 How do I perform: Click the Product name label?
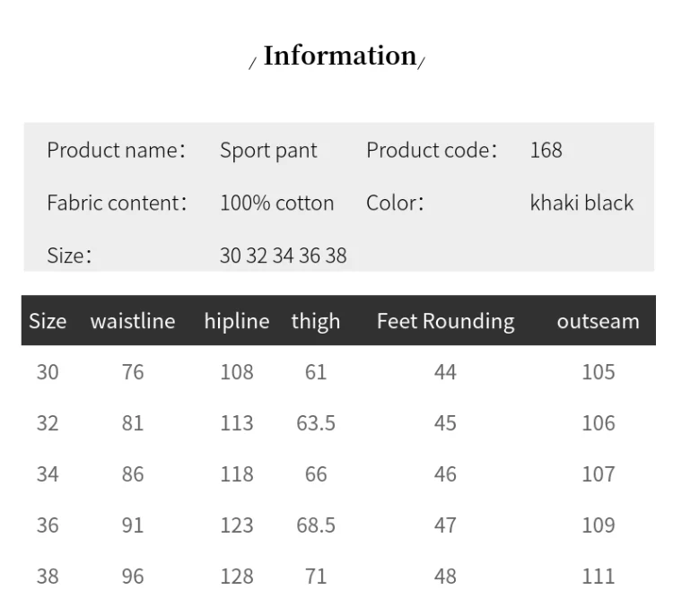pos(116,151)
